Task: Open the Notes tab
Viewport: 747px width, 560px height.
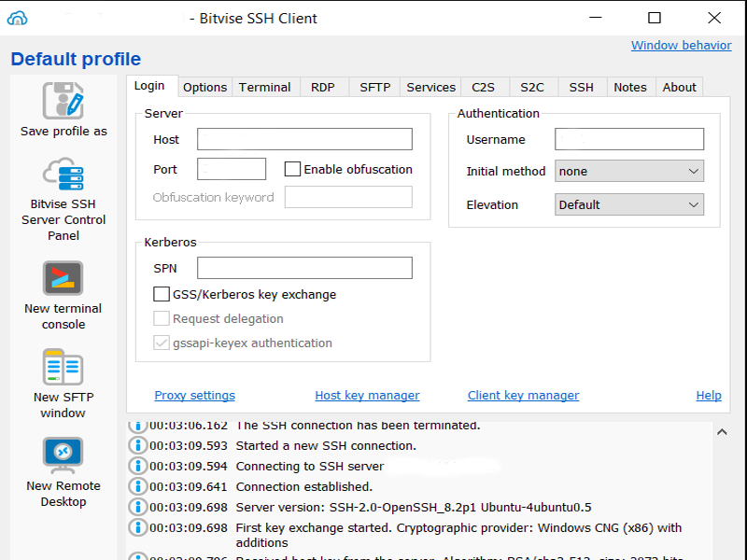Action: pyautogui.click(x=630, y=88)
